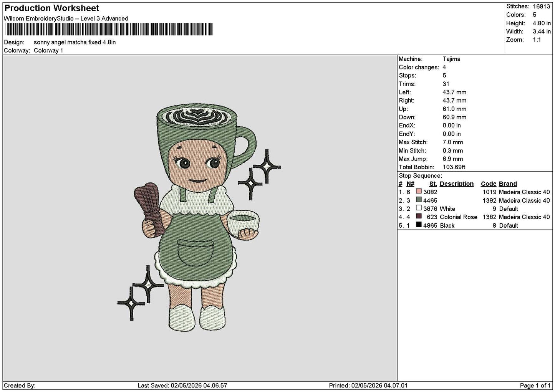Click the Max Stitch value '7.0 mm'
This screenshot has height=392, width=555.
pos(453,142)
